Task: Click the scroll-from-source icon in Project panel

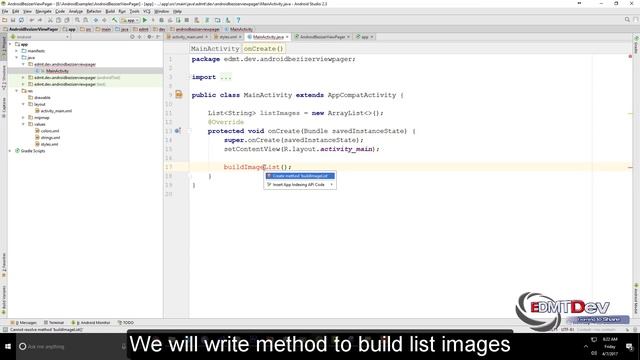Action: point(132,37)
